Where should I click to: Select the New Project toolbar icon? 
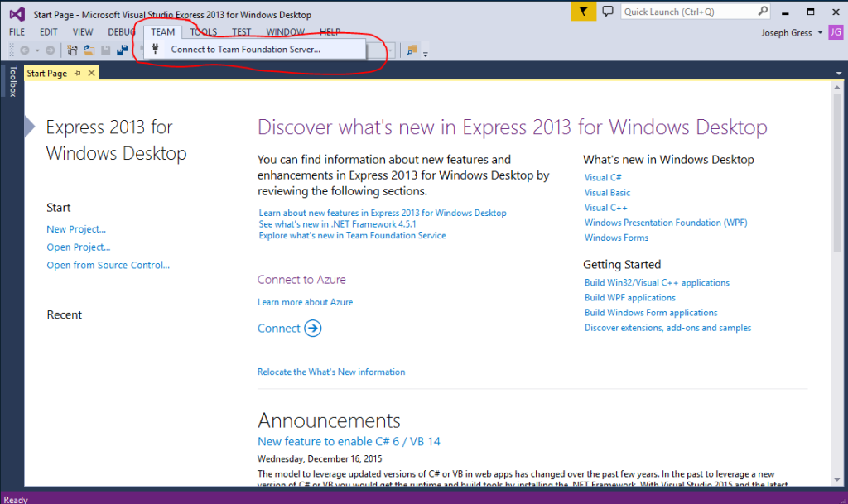73,50
